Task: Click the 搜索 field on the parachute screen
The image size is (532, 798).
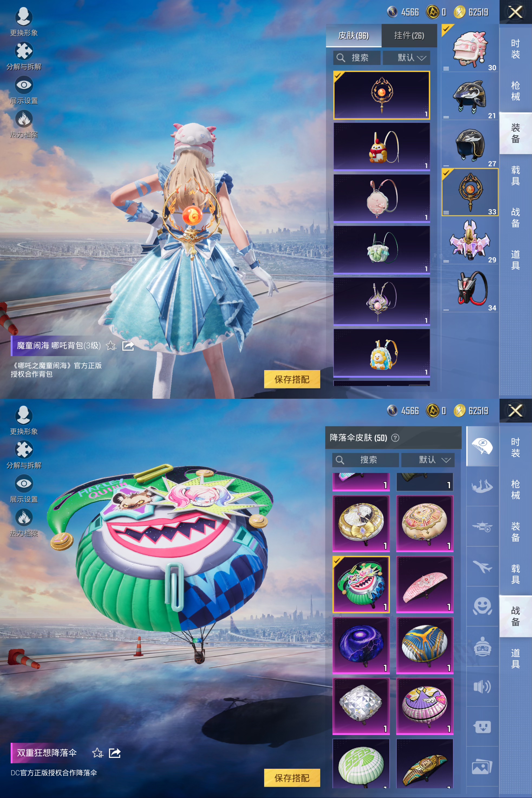Action: [x=365, y=460]
